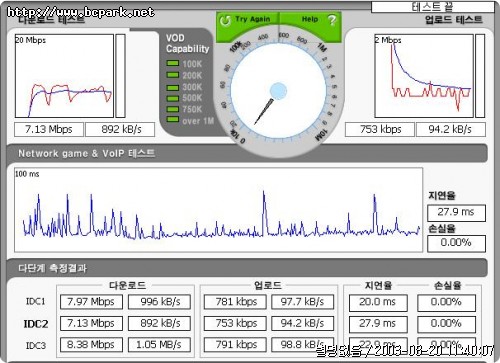Image resolution: width=500 pixels, height=363 pixels.
Task: Select IDC3 download 1.05 MB/s cell
Action: coord(160,345)
